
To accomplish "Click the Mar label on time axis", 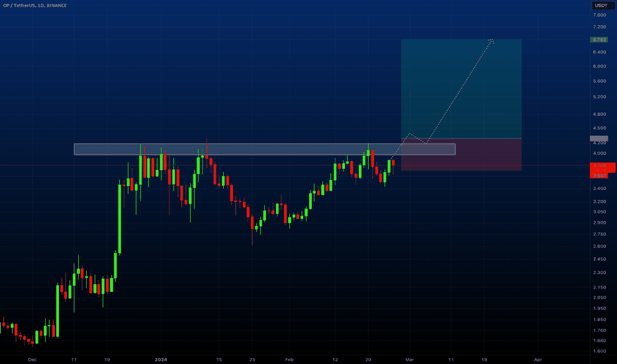I will coord(410,359).
